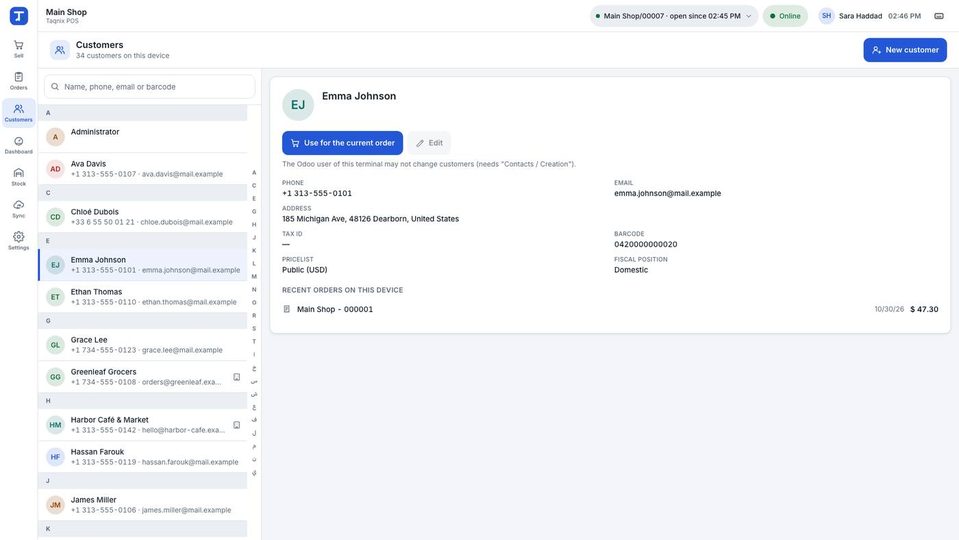Click the Online status indicator

[x=785, y=16]
